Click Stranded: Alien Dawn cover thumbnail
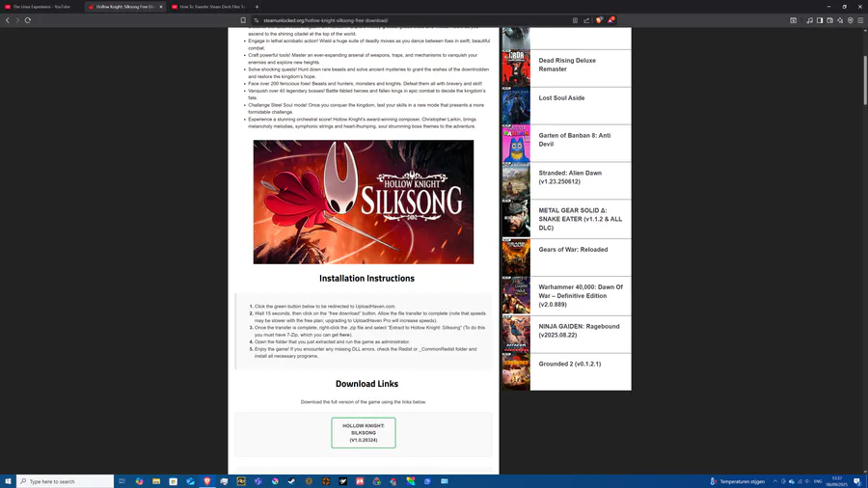 [516, 181]
